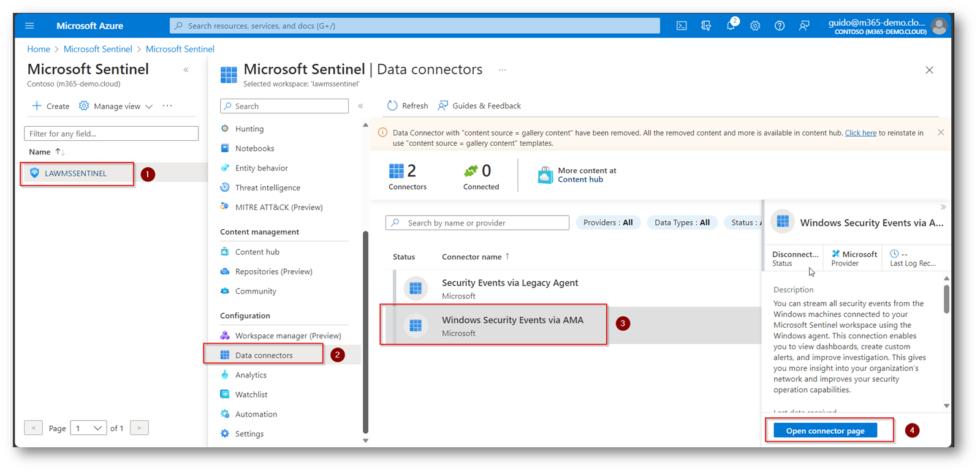Open the Providers filter
The height and width of the screenshot is (473, 980).
click(x=607, y=223)
